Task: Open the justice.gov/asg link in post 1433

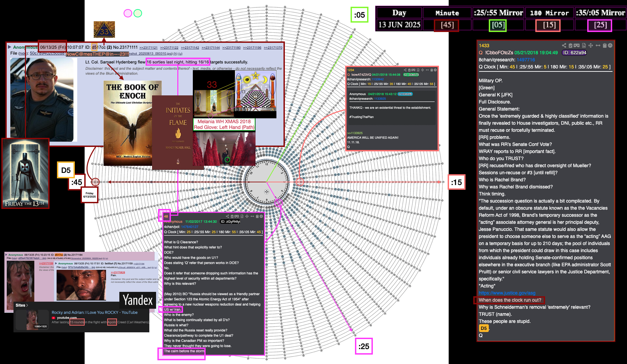Action: coord(507,293)
